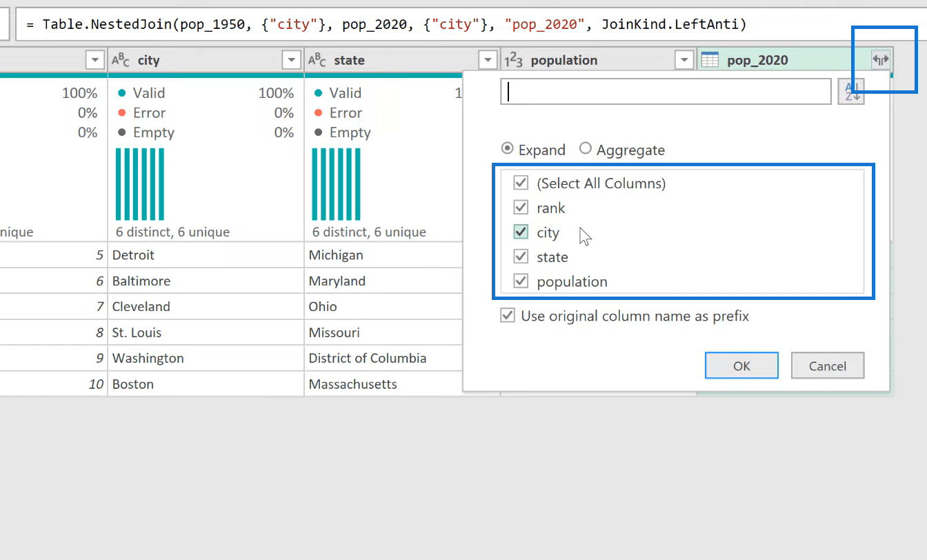Select the Expand radio option
The height and width of the screenshot is (560, 927).
click(x=508, y=149)
